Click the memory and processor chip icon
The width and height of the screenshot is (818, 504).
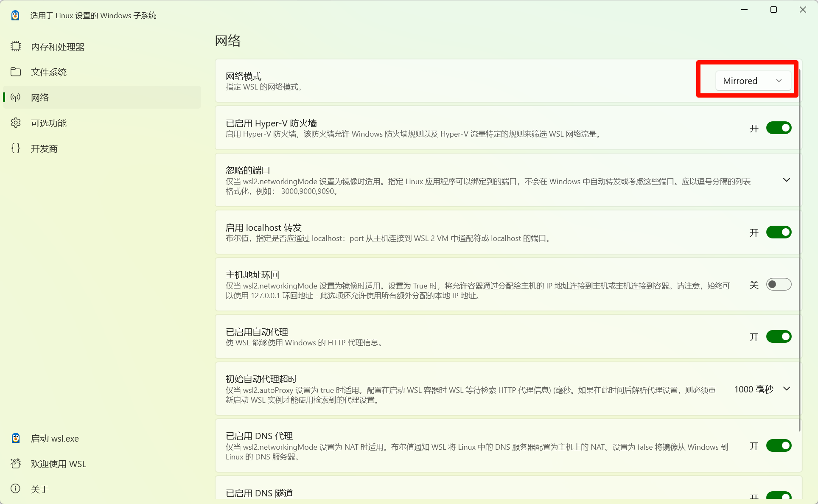point(16,47)
